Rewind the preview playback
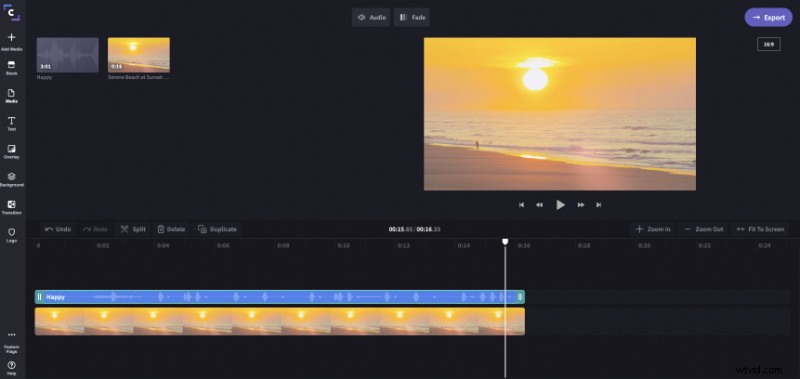 pyautogui.click(x=539, y=205)
